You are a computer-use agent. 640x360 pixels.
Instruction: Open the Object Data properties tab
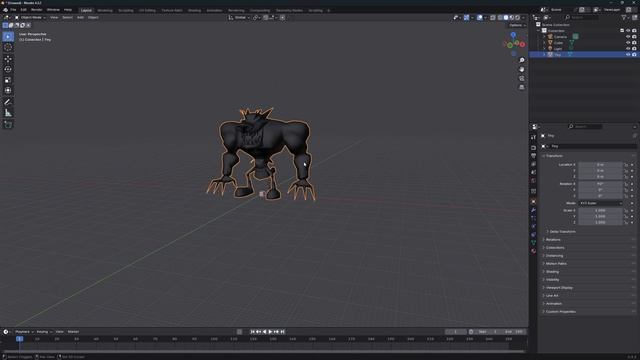[533, 242]
